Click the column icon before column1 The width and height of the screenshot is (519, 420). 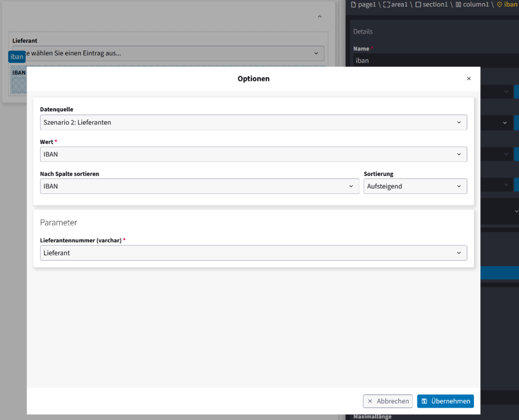click(459, 5)
